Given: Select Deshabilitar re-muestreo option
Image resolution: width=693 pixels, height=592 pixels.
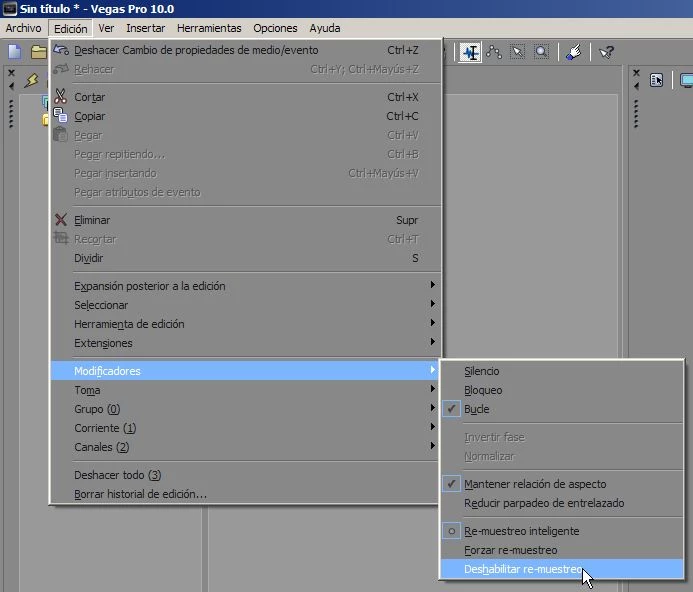Looking at the screenshot, I should click(562, 569).
